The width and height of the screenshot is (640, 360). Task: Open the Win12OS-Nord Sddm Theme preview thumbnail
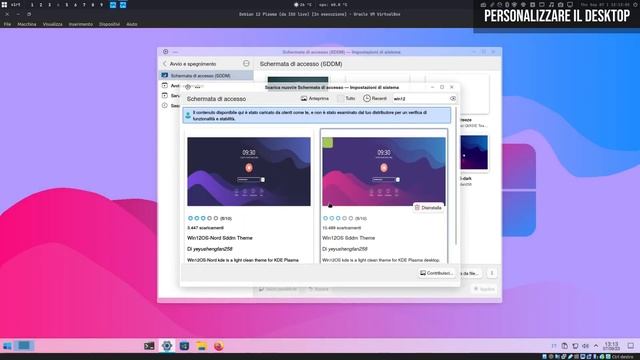tap(249, 171)
